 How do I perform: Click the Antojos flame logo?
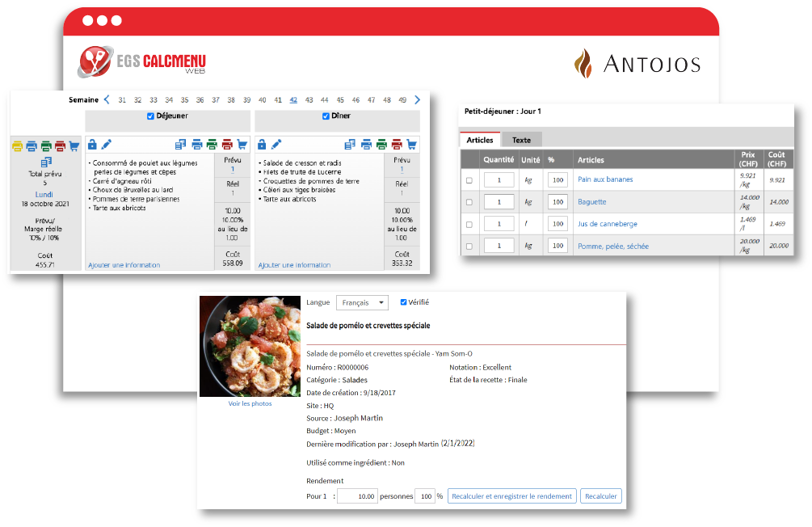point(583,63)
